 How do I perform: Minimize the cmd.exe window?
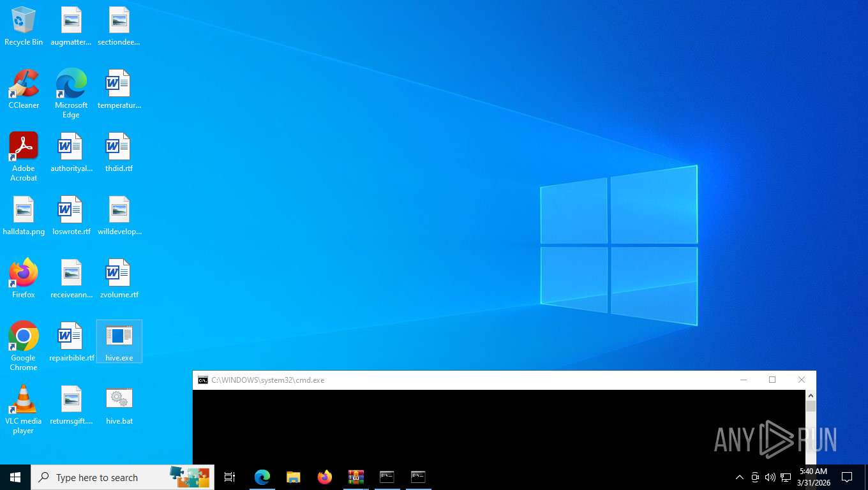(744, 380)
